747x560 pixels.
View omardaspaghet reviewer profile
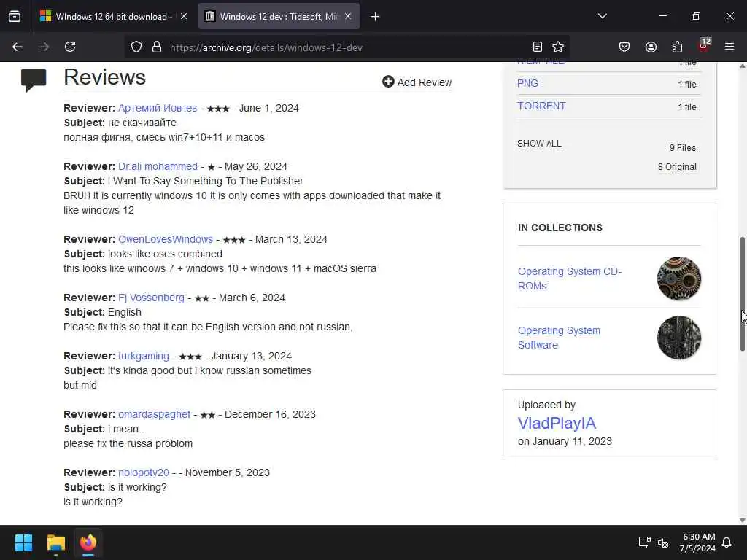(154, 414)
